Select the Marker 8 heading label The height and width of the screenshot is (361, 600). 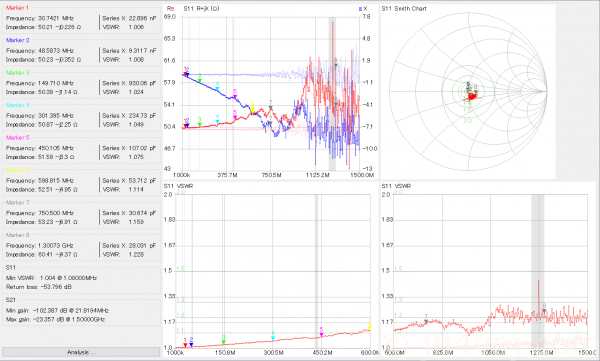pos(17,235)
